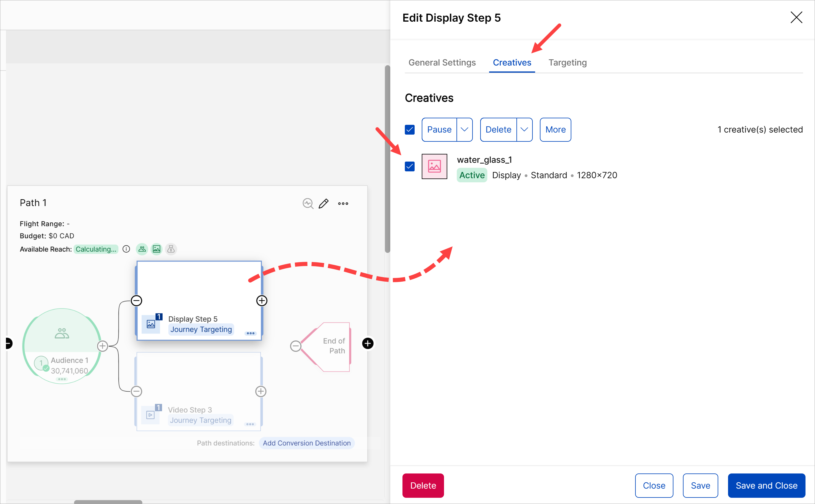815x504 pixels.
Task: Switch to the General Settings tab
Action: (442, 63)
